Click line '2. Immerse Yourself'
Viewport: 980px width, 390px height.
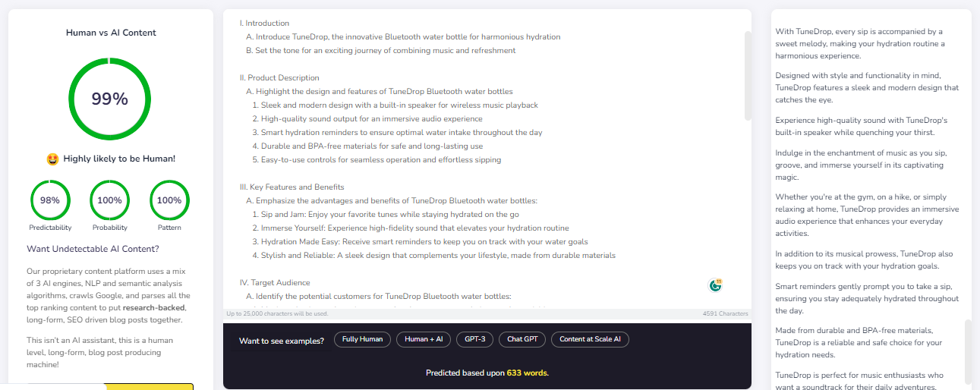pyautogui.click(x=410, y=228)
